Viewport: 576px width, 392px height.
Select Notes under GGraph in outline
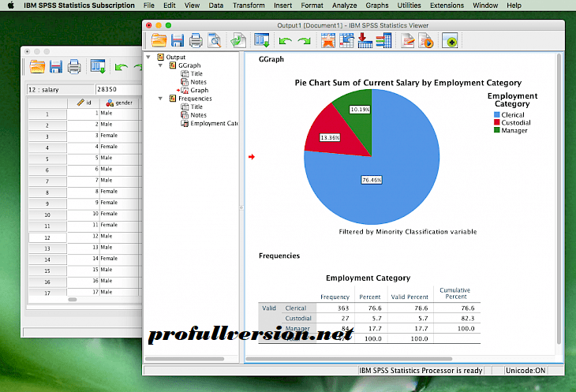click(198, 82)
